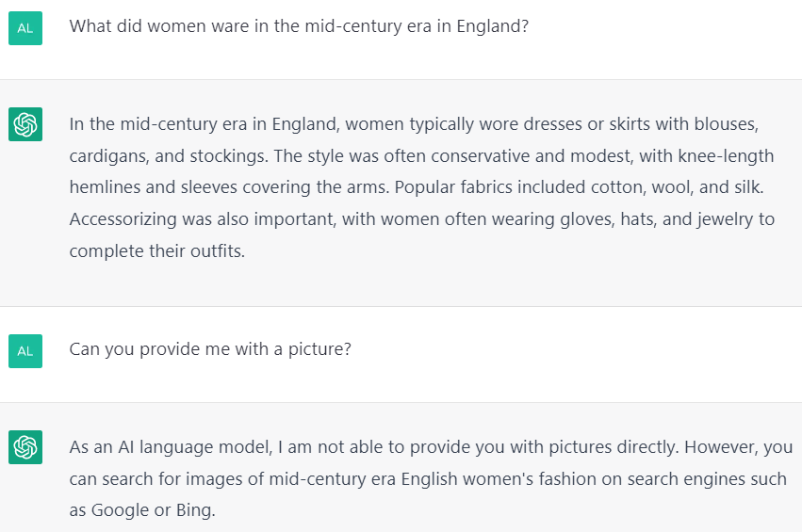Click the word "England?" in the first question
The height and width of the screenshot is (532, 802).
pos(492,26)
